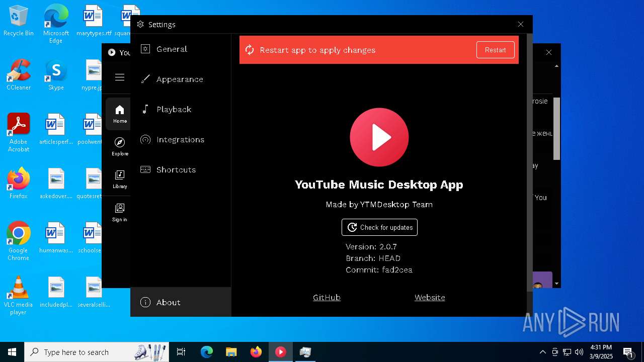
Task: Select the Skype desktop shortcut
Action: 56,75
